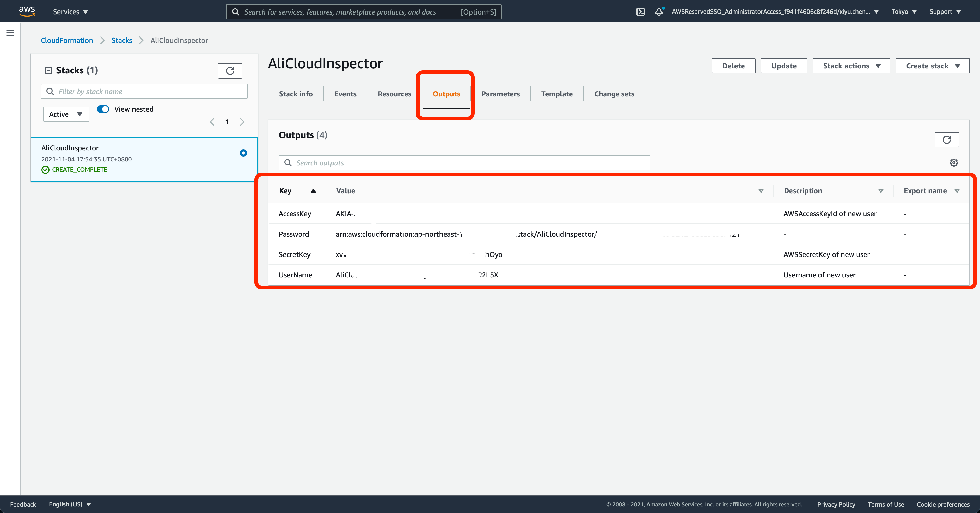Select the AliCloudInspector stack radio button
980x513 pixels.
[x=243, y=153]
